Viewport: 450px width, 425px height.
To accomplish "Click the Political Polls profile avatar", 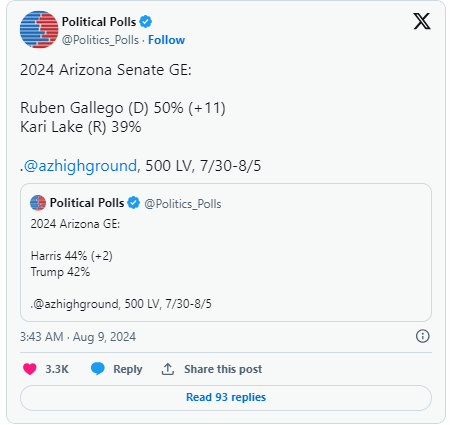I will coord(39,29).
